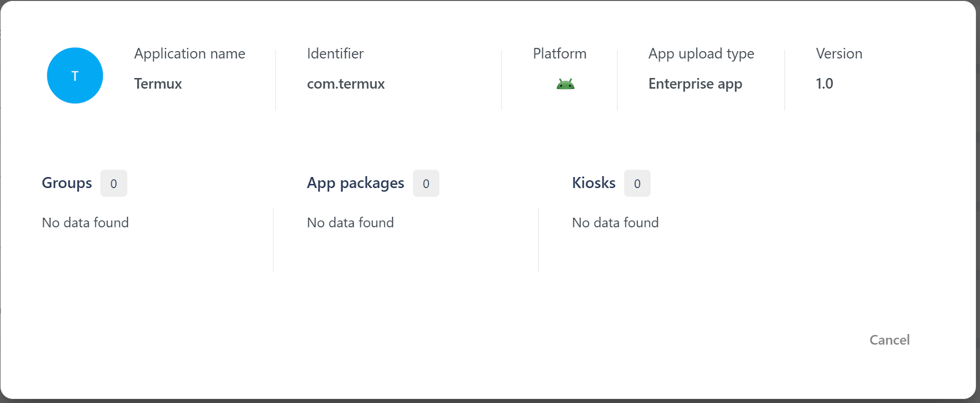Select the Groups section heading
Viewport: 980px width, 403px height.
click(67, 183)
